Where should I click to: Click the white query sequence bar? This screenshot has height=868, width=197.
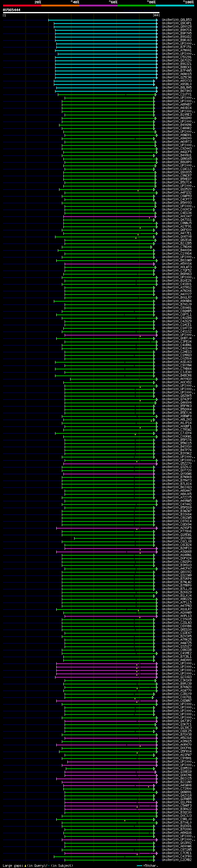click(x=81, y=13)
